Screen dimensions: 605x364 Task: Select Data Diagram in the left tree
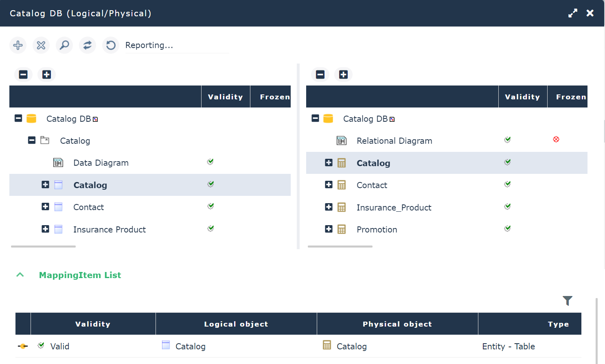coord(101,163)
